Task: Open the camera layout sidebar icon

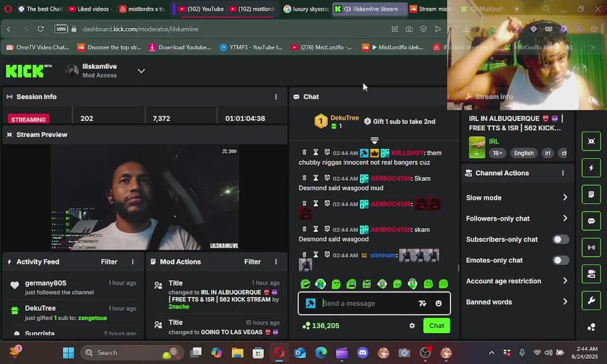Action: coord(591,274)
